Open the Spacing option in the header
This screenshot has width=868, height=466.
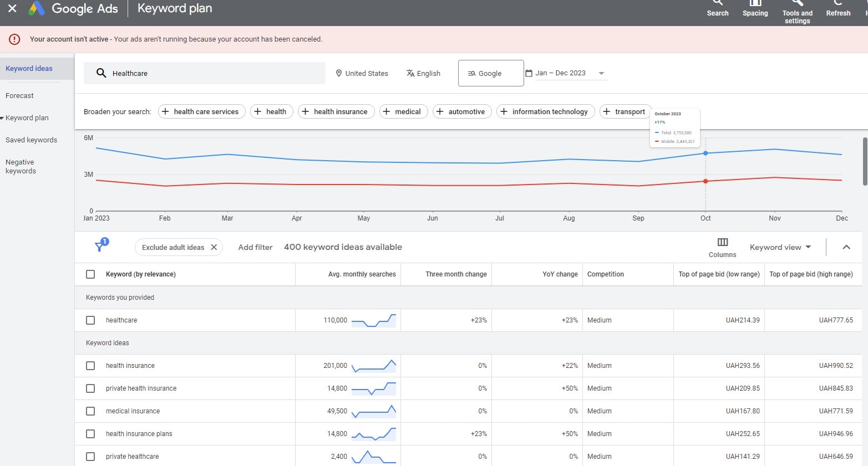click(x=755, y=8)
